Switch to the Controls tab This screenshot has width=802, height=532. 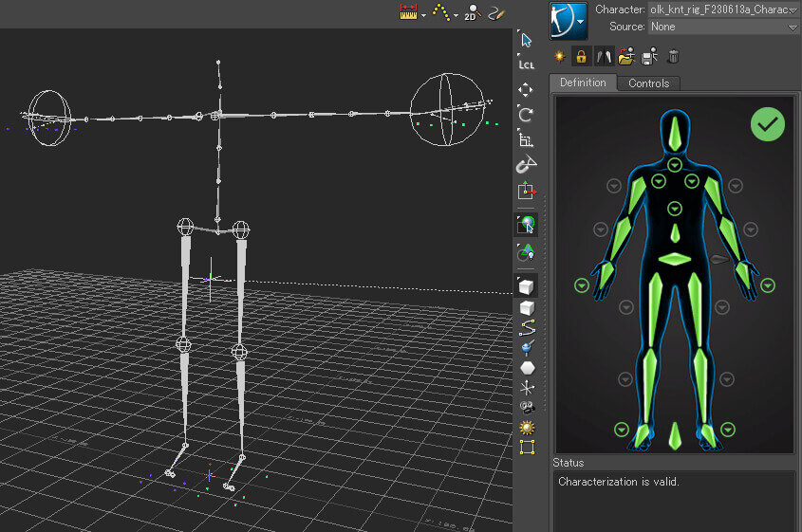point(648,83)
